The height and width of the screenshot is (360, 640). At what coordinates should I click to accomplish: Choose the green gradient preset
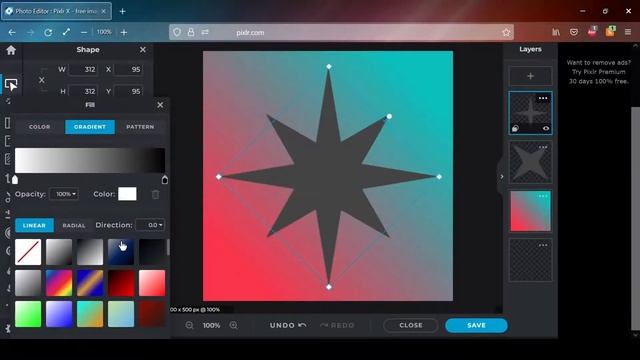click(x=28, y=314)
